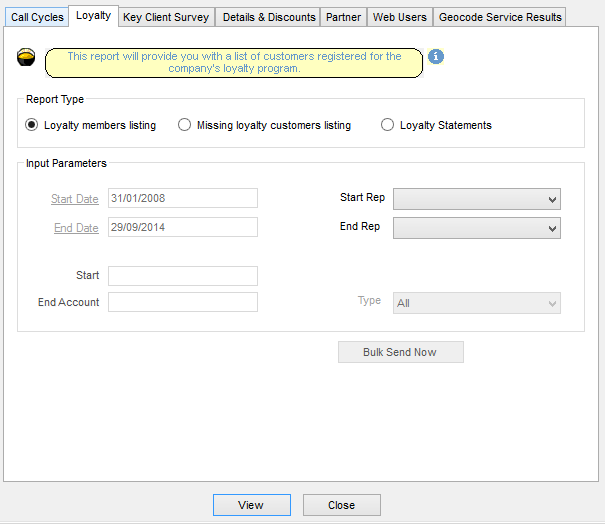
Task: Click the Close button
Action: pyautogui.click(x=341, y=505)
